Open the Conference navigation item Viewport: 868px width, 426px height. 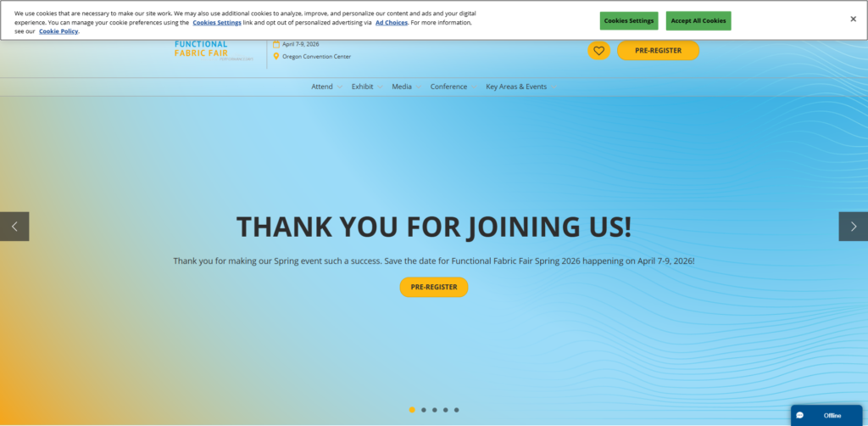[449, 87]
